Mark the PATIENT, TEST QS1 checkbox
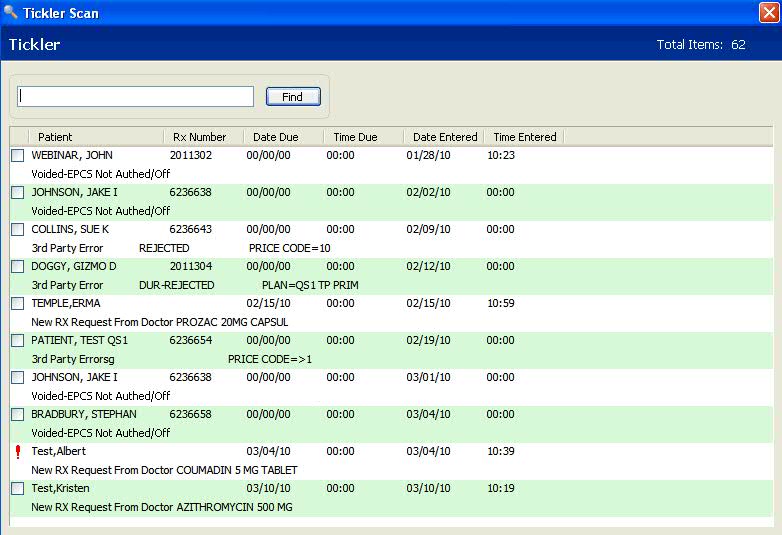The image size is (782, 535). click(18, 341)
